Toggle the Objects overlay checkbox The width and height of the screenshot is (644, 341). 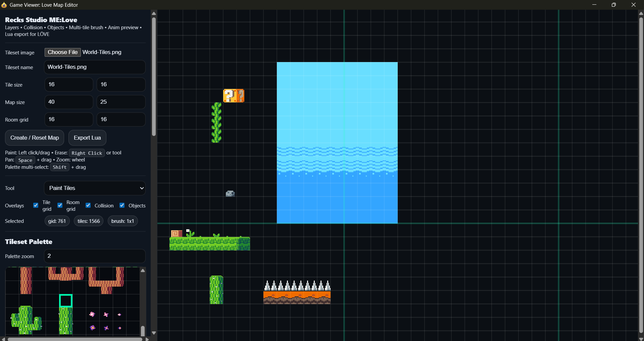tap(122, 205)
